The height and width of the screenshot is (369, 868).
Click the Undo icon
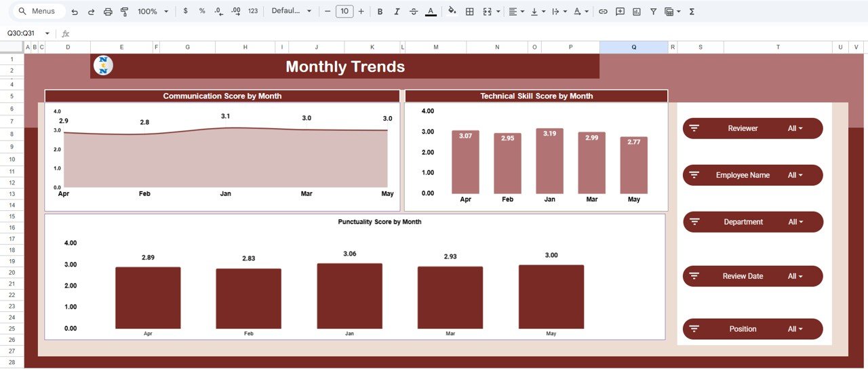coord(75,12)
